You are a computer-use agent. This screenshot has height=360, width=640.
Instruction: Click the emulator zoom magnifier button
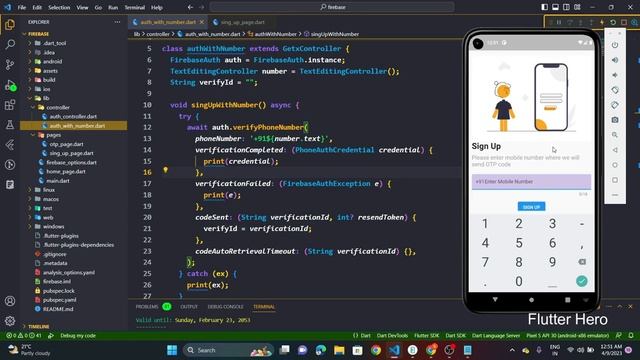[615, 135]
